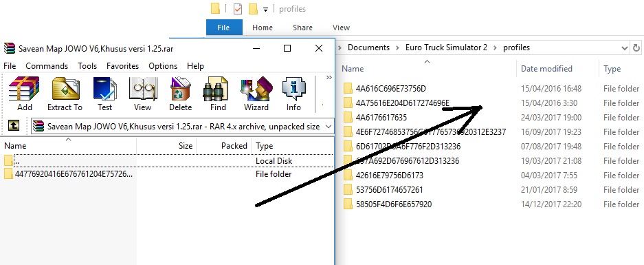Viewport: 644px width, 265px height.
Task: Maximize the WinRAR window
Action: pos(287,48)
